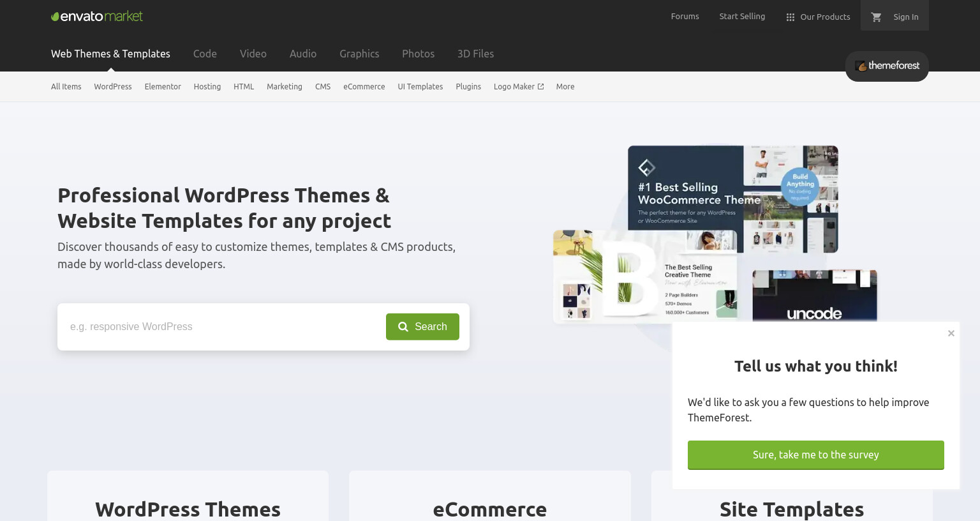Open the Best Selling Creative Theme preview
980x521 pixels.
click(645, 276)
